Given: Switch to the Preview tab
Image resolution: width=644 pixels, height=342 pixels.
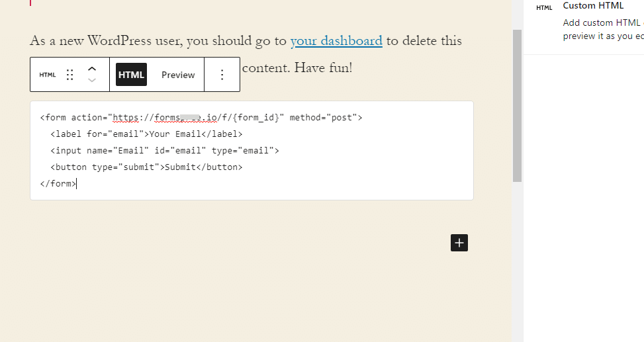Looking at the screenshot, I should [x=178, y=75].
